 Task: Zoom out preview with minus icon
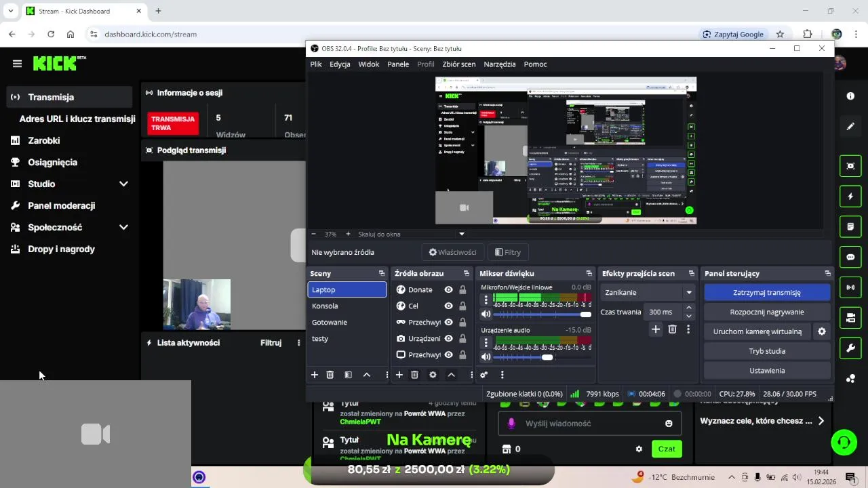point(314,234)
